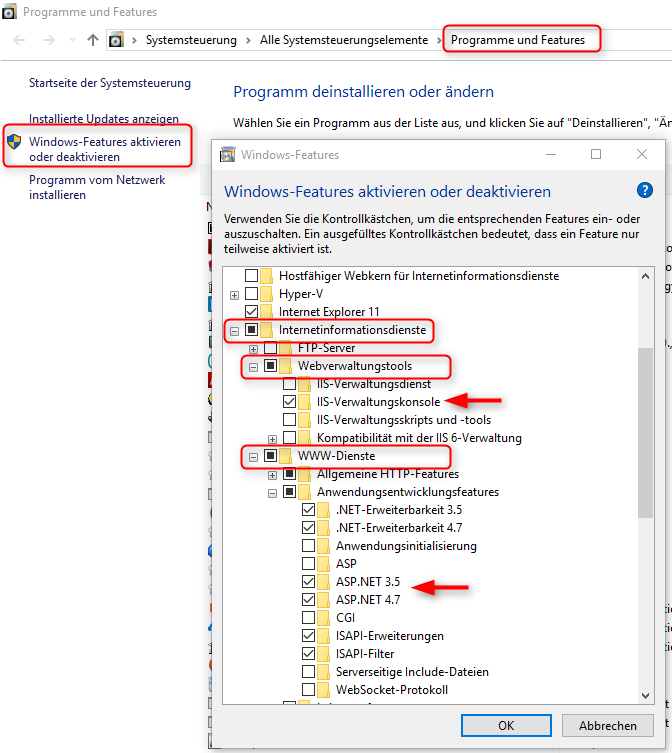The height and width of the screenshot is (753, 672).
Task: Click the Anwendungsinitialisierung folder icon
Action: click(x=324, y=546)
